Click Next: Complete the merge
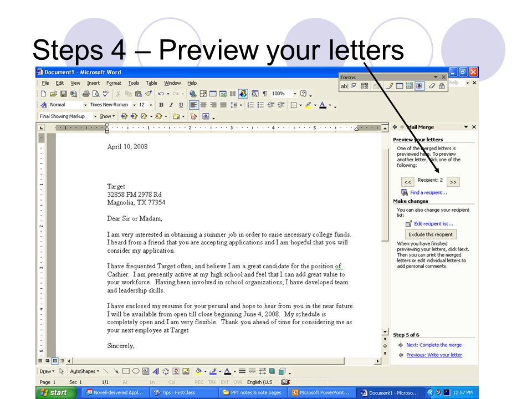This screenshot has width=532, height=399. point(434,345)
